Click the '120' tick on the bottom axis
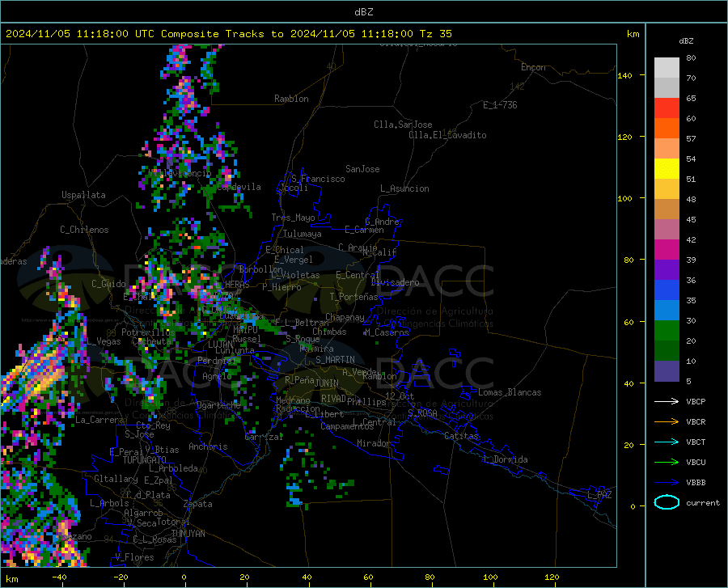The image size is (728, 588). click(x=552, y=577)
